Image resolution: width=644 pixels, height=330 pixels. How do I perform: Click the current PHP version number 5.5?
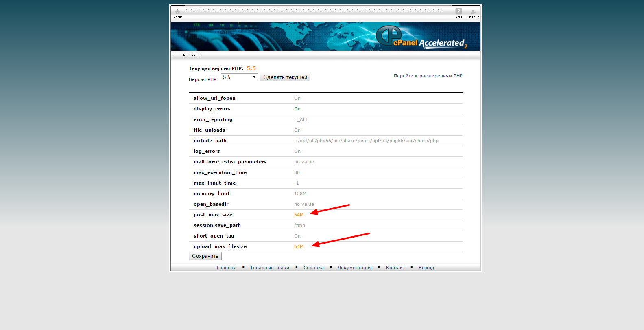251,68
